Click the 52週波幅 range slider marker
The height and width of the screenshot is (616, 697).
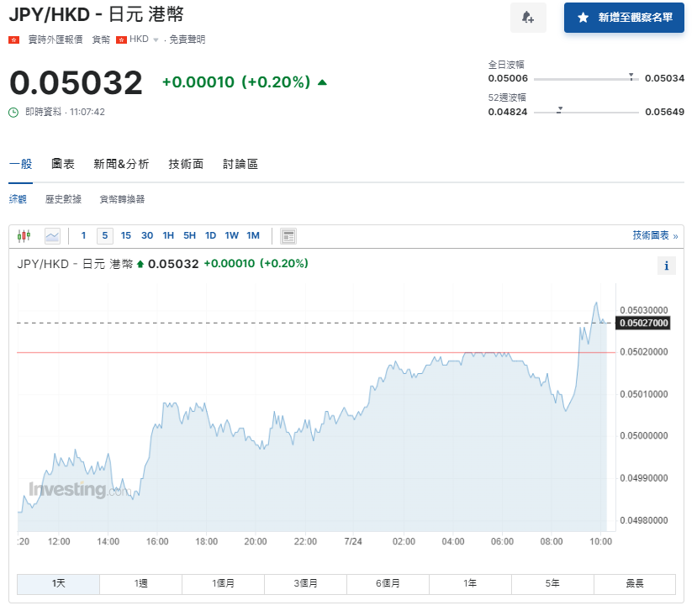[559, 108]
